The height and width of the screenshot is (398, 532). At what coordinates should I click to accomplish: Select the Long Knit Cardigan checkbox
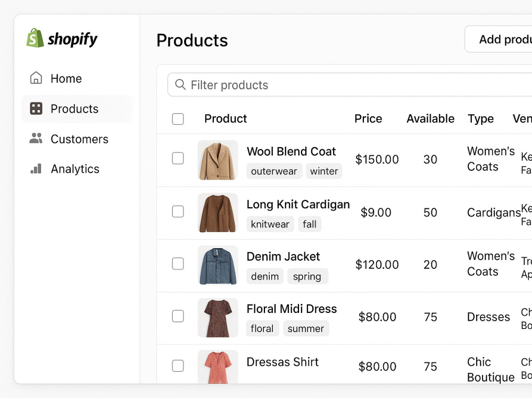point(178,211)
